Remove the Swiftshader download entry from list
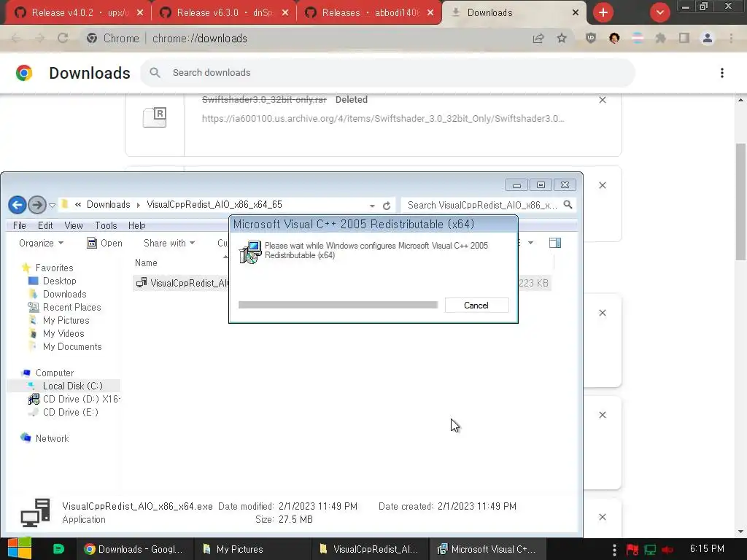 (603, 100)
